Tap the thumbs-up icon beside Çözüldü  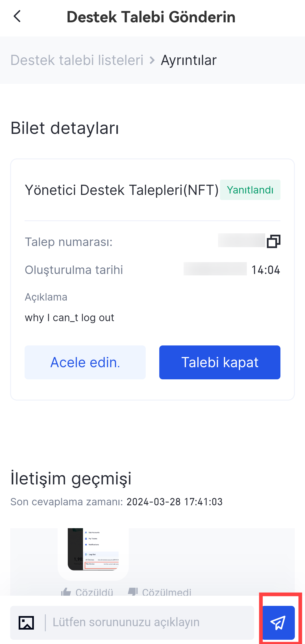click(x=66, y=591)
